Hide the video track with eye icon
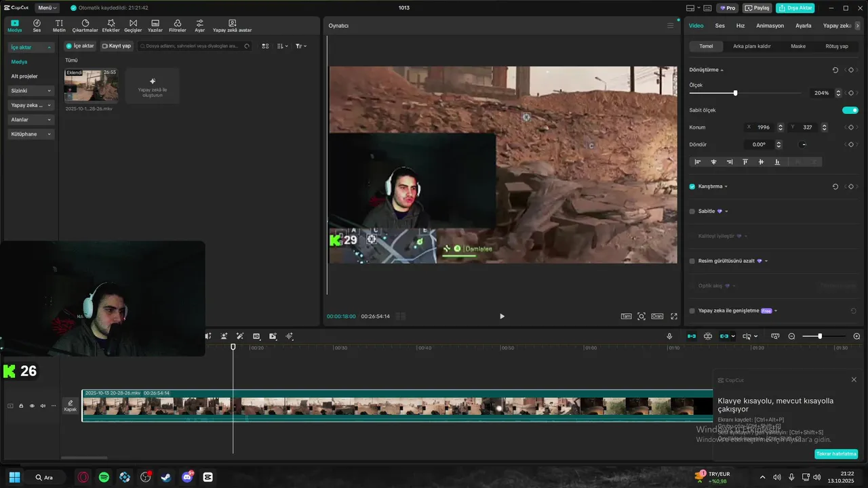This screenshot has height=488, width=868. tap(32, 406)
